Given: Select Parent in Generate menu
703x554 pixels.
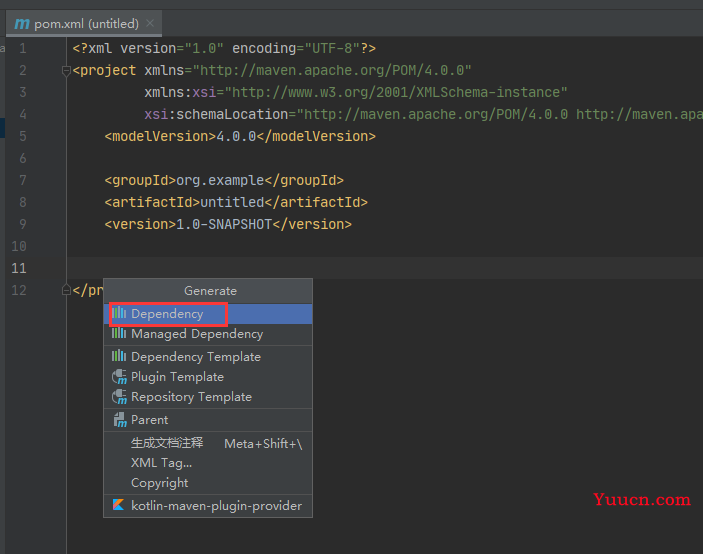Looking at the screenshot, I should [208, 420].
